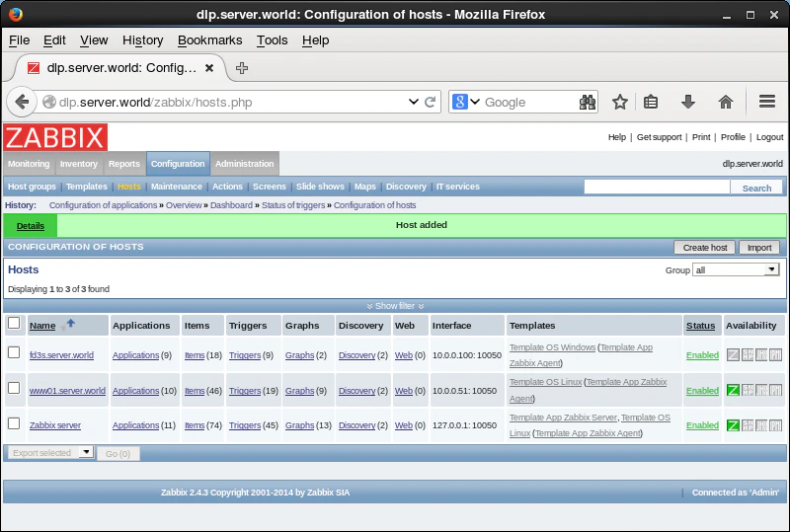The width and height of the screenshot is (790, 532).
Task: Open a new tab with plus icon
Action: tap(242, 67)
